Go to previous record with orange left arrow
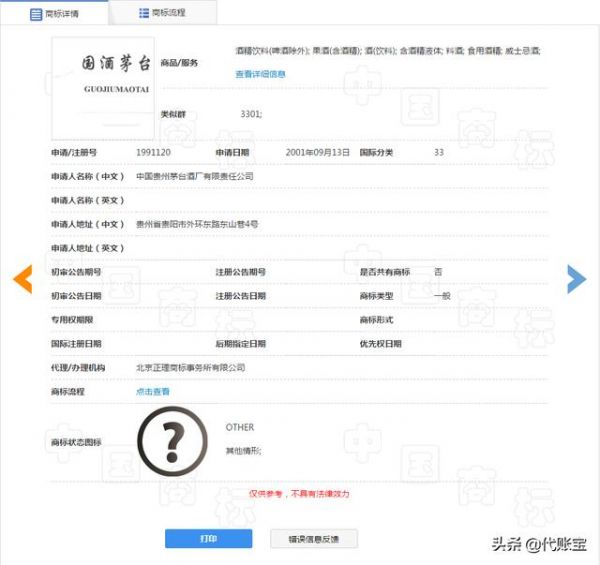The height and width of the screenshot is (565, 600). point(22,279)
